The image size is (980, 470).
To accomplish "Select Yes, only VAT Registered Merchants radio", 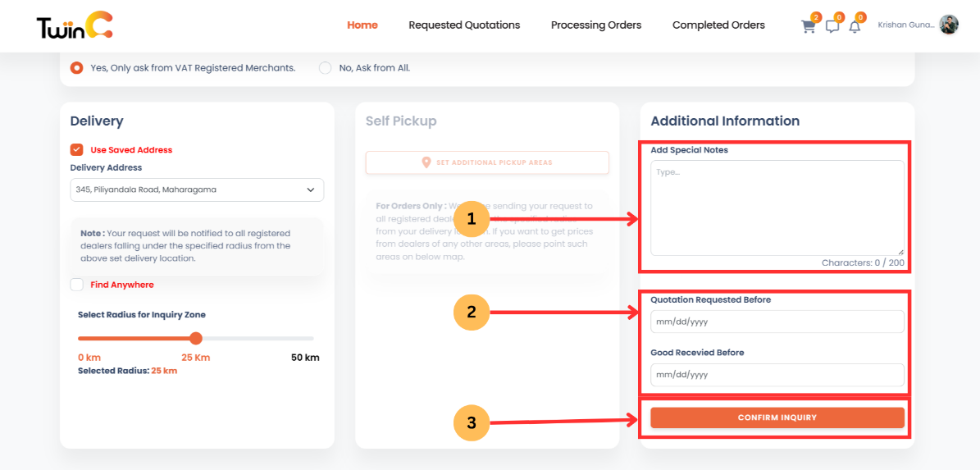I will point(77,67).
